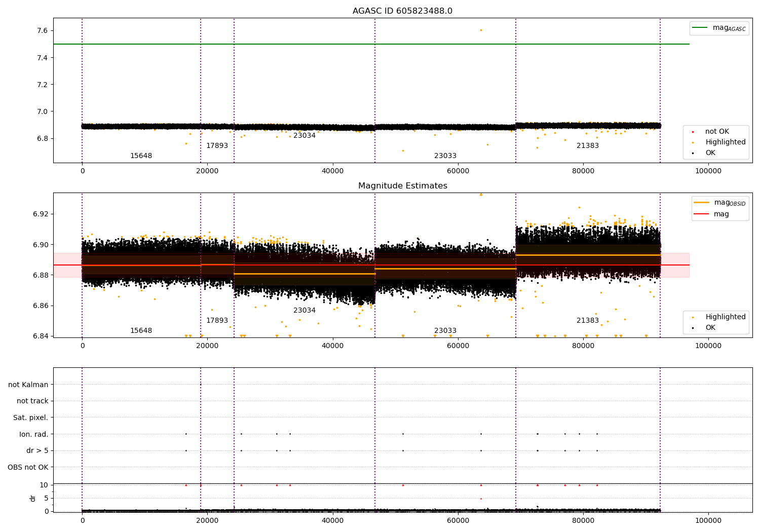Click OBSID label 23034 in top plot
Viewport: 760px width, 532px height.
pyautogui.click(x=305, y=136)
